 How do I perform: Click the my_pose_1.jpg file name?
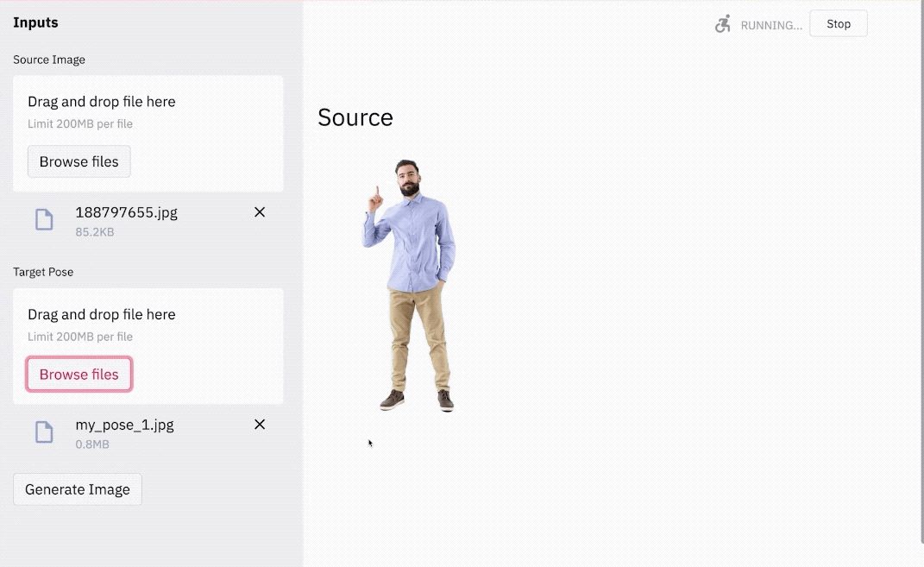click(124, 425)
